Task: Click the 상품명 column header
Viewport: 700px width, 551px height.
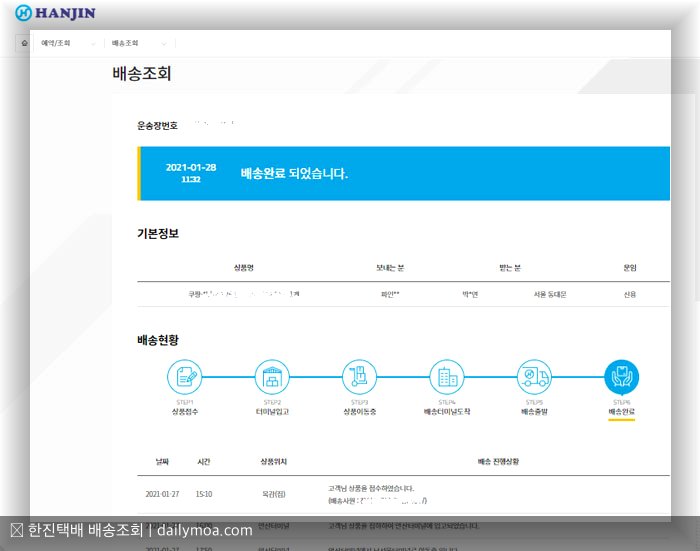Action: coord(244,268)
